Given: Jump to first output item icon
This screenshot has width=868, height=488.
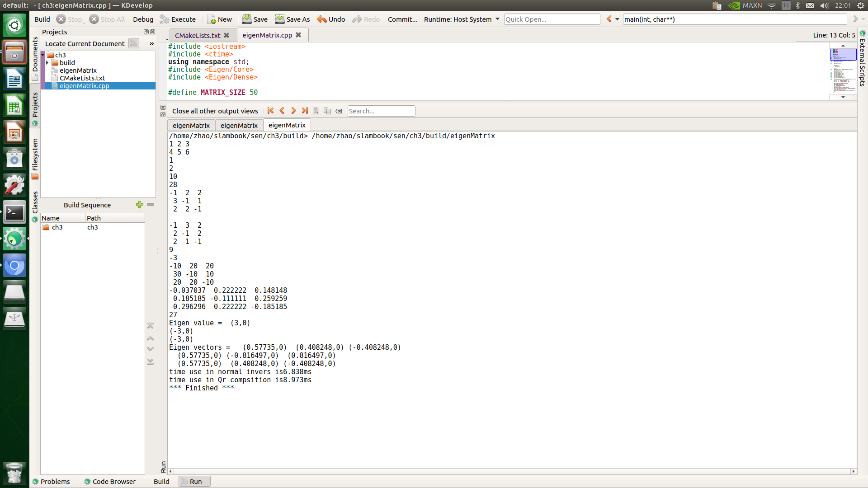Looking at the screenshot, I should (270, 111).
